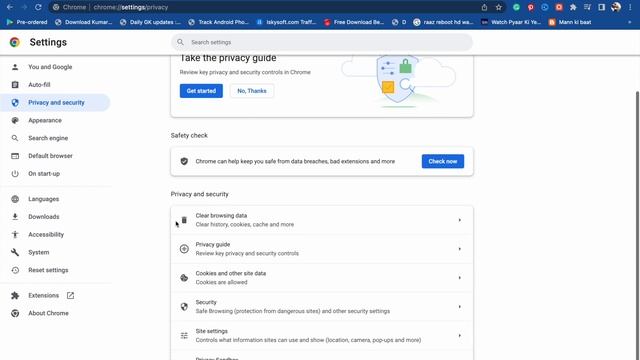Click the browser back arrow
The image size is (640, 360).
click(x=10, y=7)
